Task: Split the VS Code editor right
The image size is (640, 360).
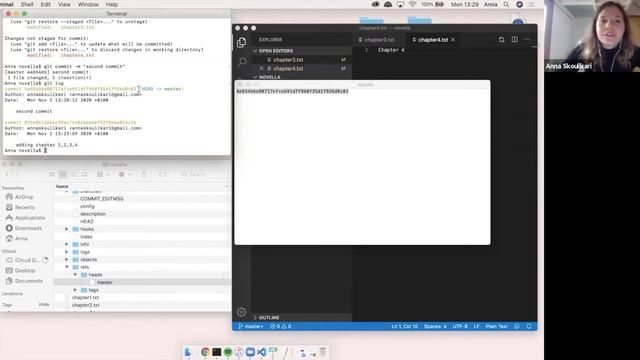Action: pos(515,40)
